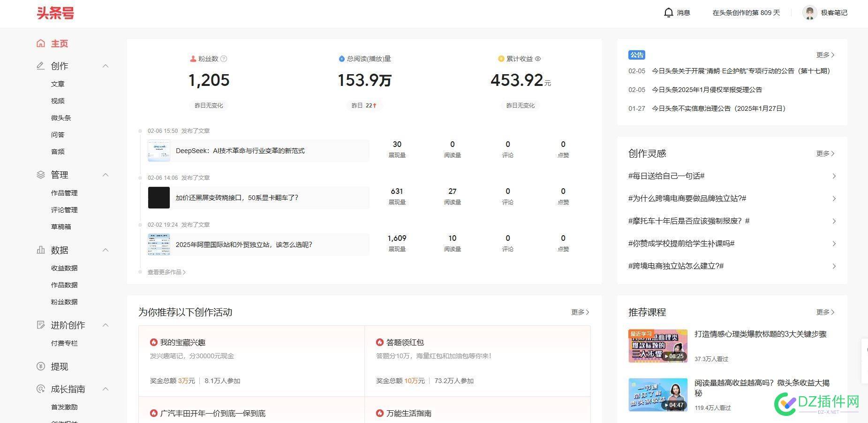This screenshot has height=423, width=868.
Task: Click the 进阶创作 document icon
Action: pos(41,325)
